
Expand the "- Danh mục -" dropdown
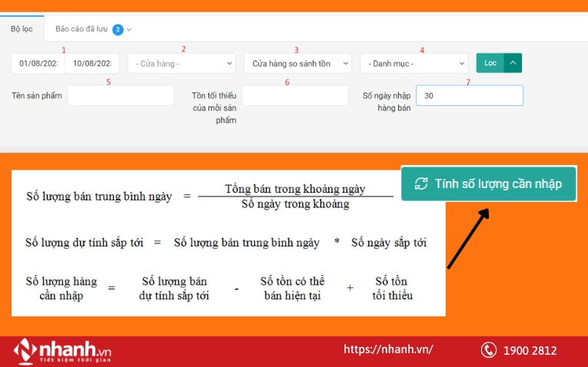(414, 63)
